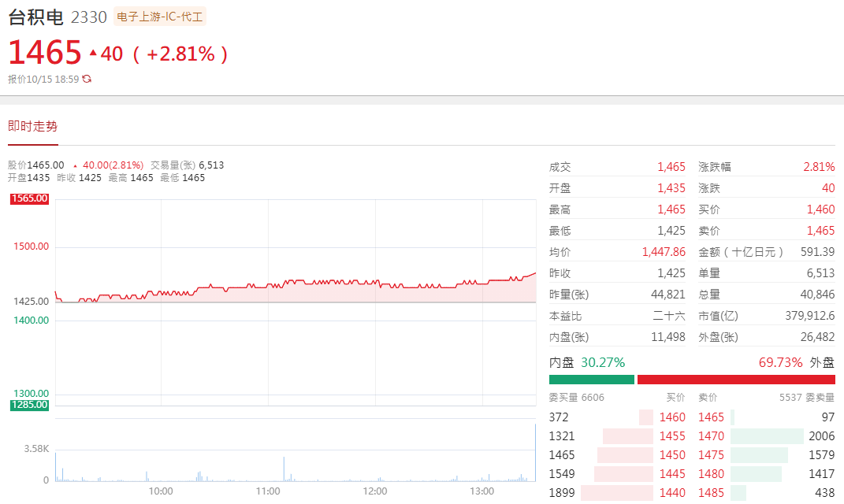This screenshot has width=844, height=504.
Task: Click the small red triangle before 40.00(2.81%)
Action: point(75,165)
